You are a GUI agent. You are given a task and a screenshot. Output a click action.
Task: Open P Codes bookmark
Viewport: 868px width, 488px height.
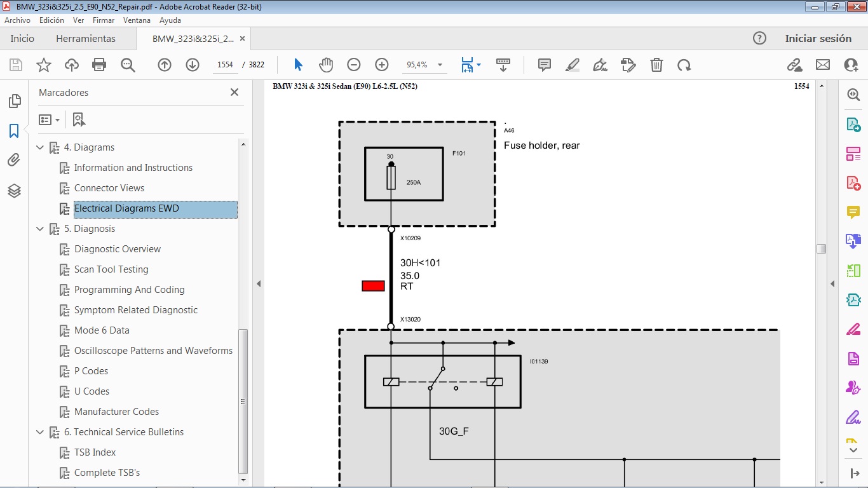[91, 371]
